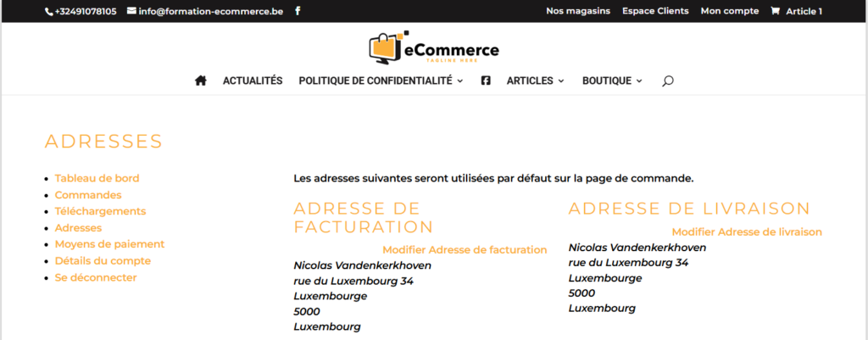
Task: Open the search magnifier icon
Action: (x=668, y=81)
